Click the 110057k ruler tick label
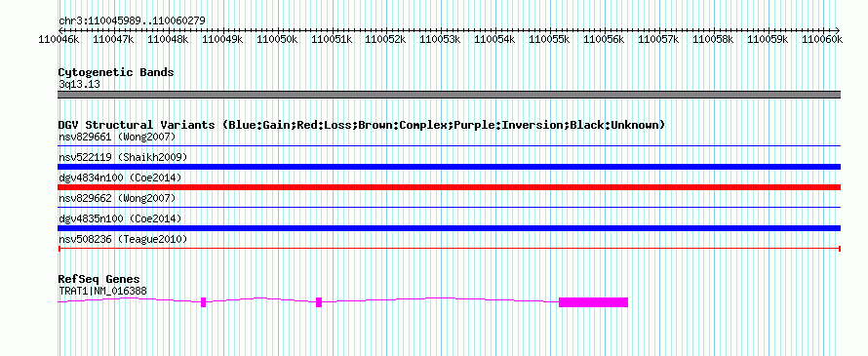 click(x=658, y=39)
